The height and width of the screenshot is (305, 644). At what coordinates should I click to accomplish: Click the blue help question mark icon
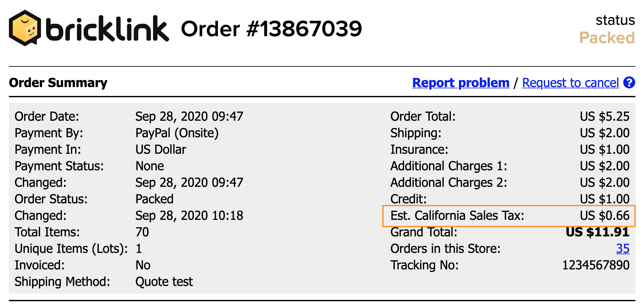(629, 83)
